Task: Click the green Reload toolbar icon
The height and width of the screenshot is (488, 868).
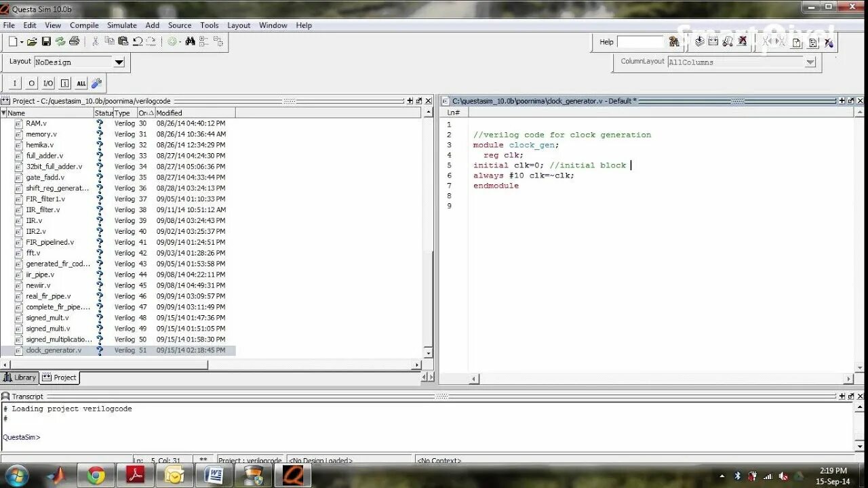Action: coord(60,41)
